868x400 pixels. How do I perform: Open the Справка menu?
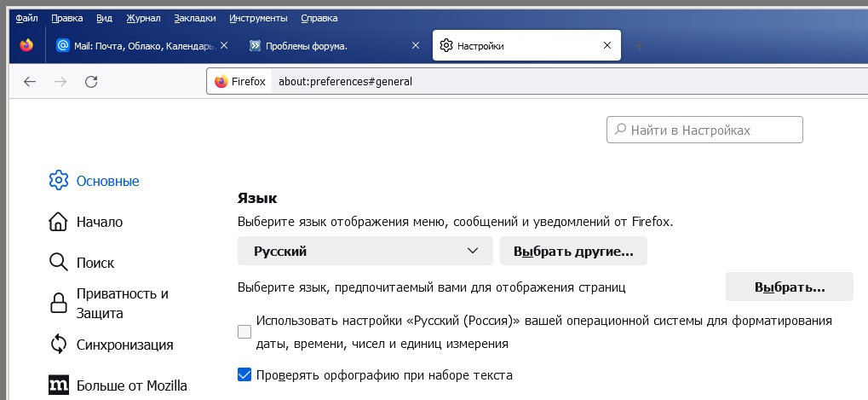tap(319, 18)
